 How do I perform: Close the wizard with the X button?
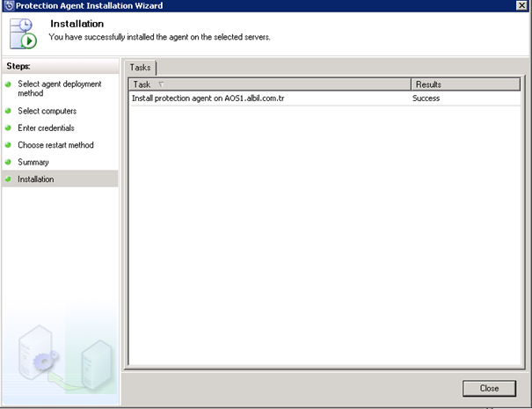[x=521, y=5]
